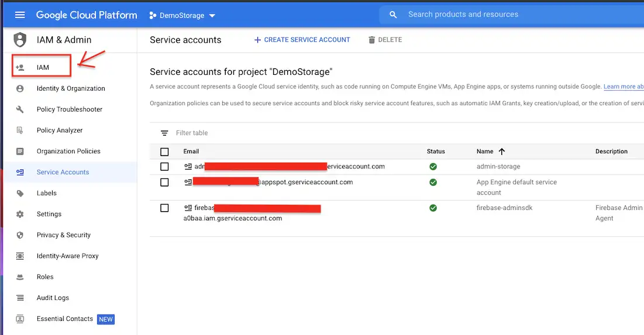Click Create Service Account button
The image size is (644, 335).
click(302, 40)
